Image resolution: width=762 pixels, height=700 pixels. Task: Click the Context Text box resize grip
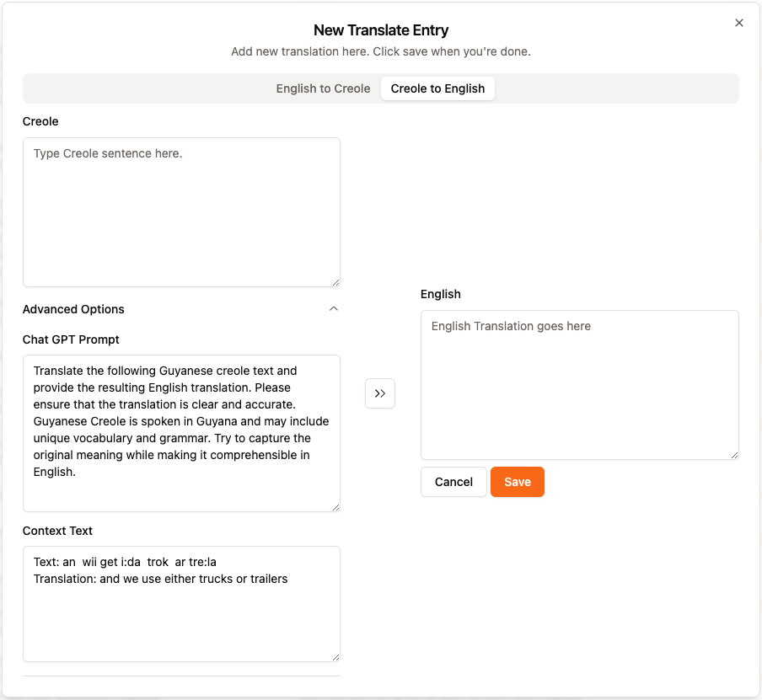coord(335,657)
